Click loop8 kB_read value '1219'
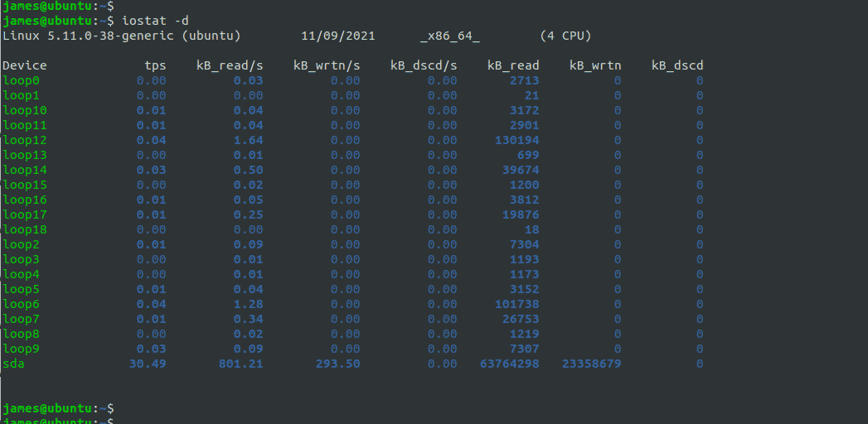The image size is (868, 424). pos(524,335)
